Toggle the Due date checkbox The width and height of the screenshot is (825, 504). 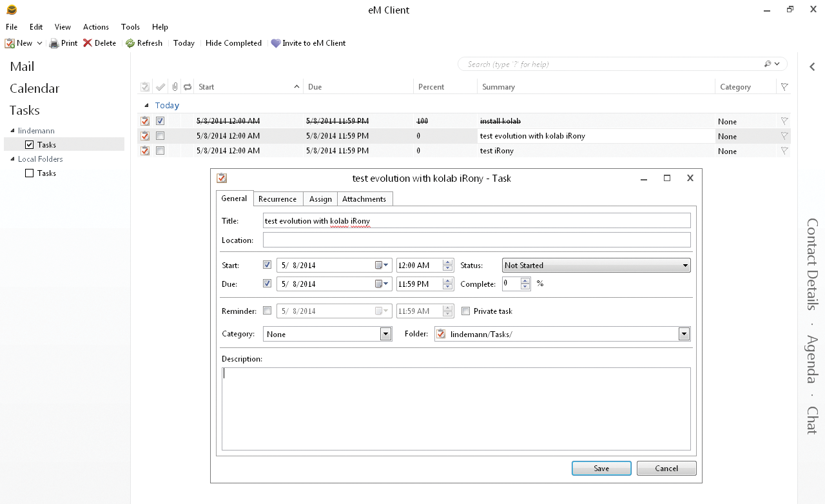267,284
